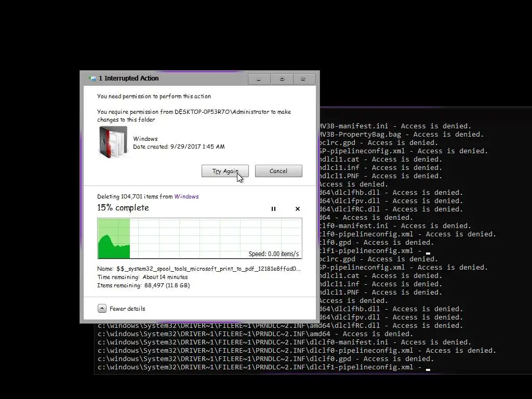Click the dlclf0.gpd line at console bottom
The image size is (532, 399).
265,358
